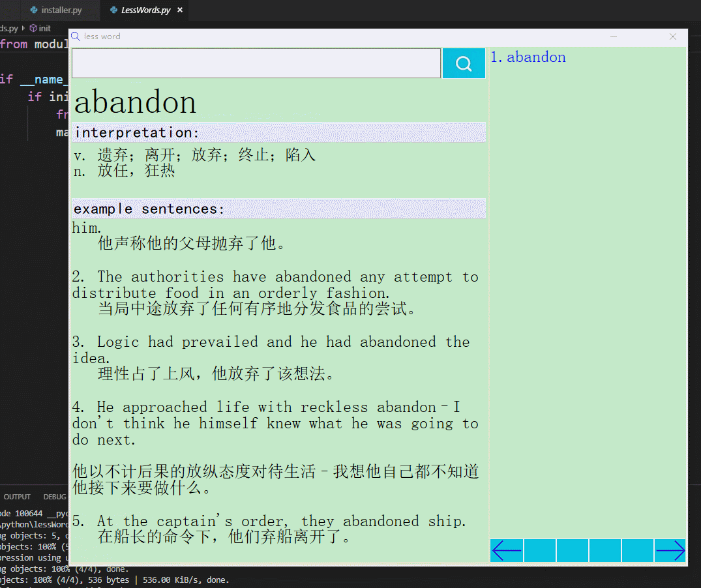The width and height of the screenshot is (701, 588).
Task: Click the 'example sentences:' section header
Action: (x=279, y=209)
